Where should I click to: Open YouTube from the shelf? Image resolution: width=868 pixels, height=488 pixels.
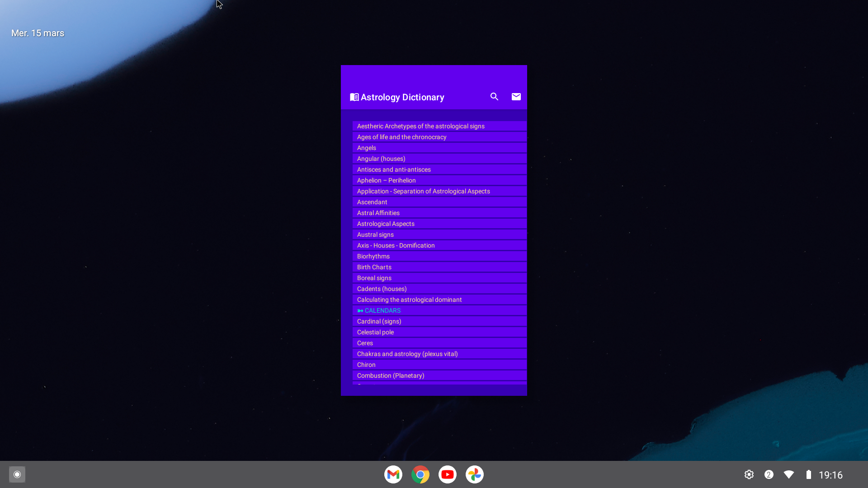[448, 474]
